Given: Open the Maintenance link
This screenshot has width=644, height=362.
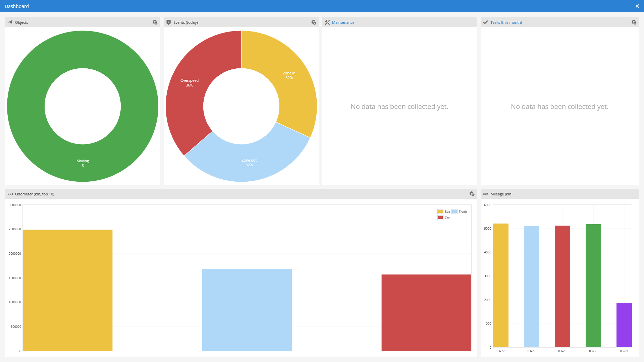Looking at the screenshot, I should [343, 22].
